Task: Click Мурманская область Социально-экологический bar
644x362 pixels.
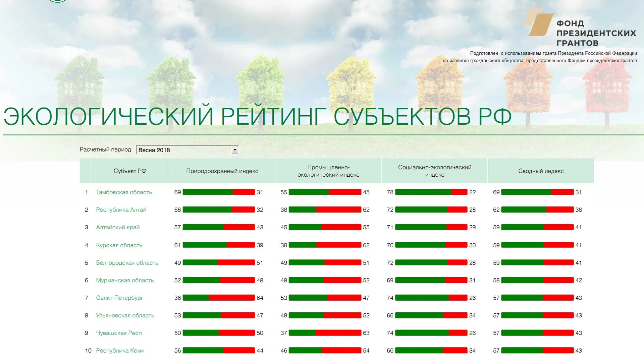Action: 431,280
